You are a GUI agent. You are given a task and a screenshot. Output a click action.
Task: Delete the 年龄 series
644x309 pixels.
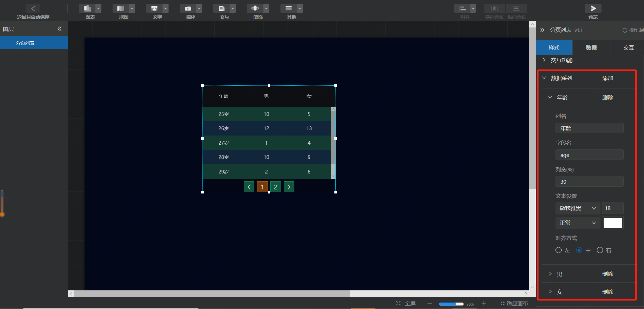point(608,97)
